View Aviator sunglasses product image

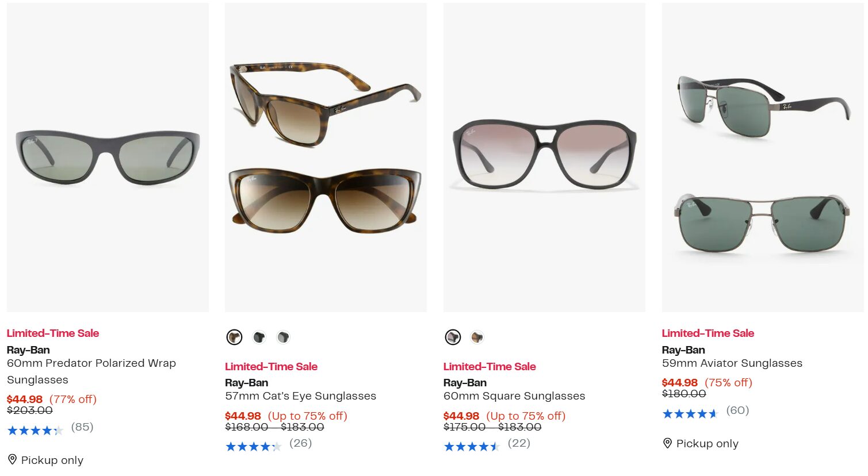[763, 158]
